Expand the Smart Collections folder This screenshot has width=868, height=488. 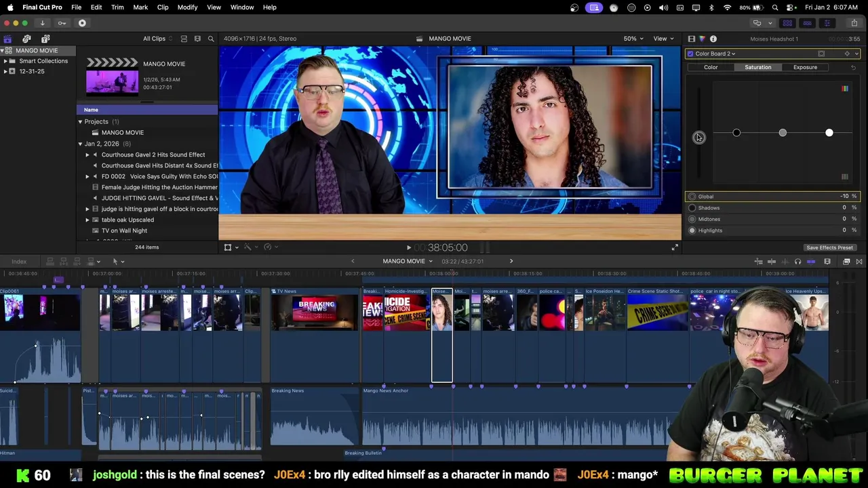click(x=5, y=61)
